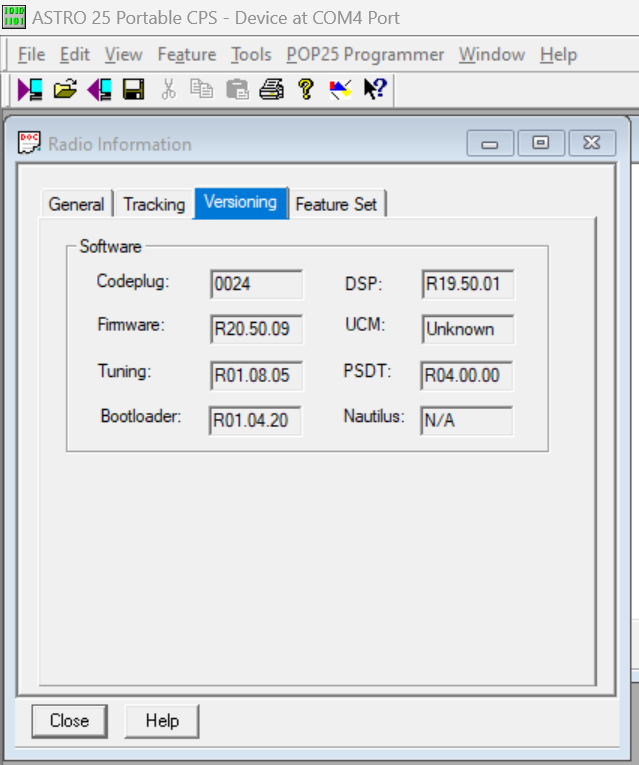The height and width of the screenshot is (765, 639).
Task: Click the Radio Information document icon
Action: pos(29,143)
